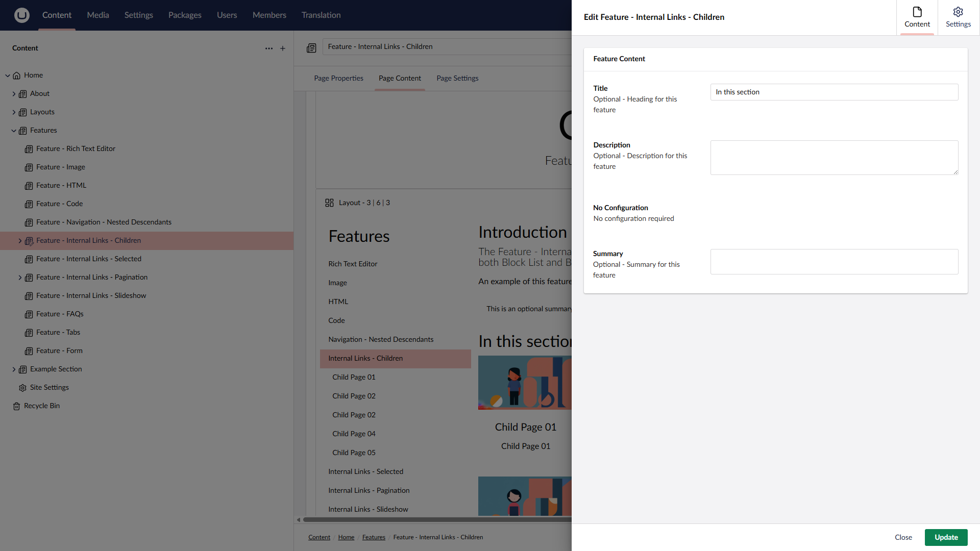Click the Recycle Bin trash icon
Screen dimensions: 980x551
(x=16, y=406)
